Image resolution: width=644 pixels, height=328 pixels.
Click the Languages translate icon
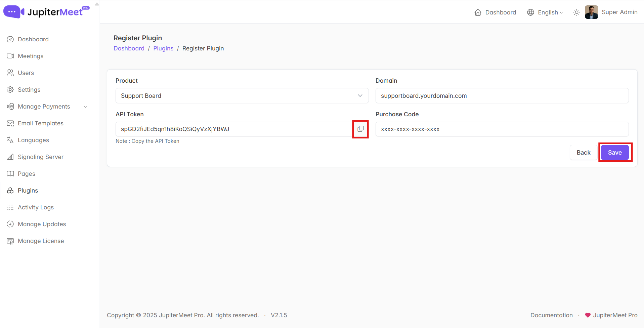pyautogui.click(x=10, y=140)
